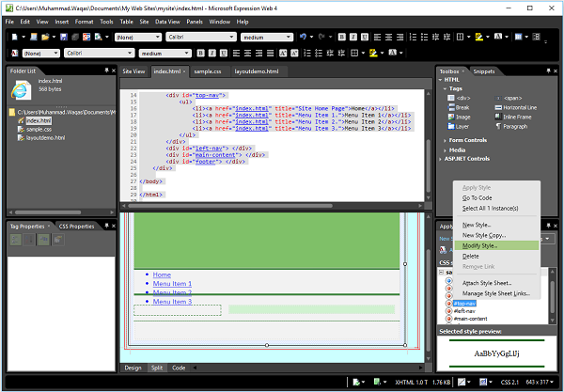The height and width of the screenshot is (392, 564).
Task: Click the Menu Item 1 link in design view
Action: 172,283
